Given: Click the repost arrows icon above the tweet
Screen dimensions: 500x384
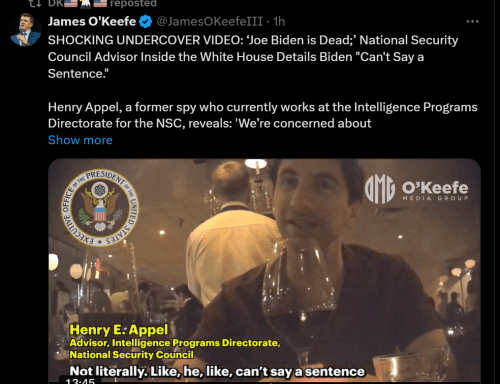Looking at the screenshot, I should tap(34, 3).
